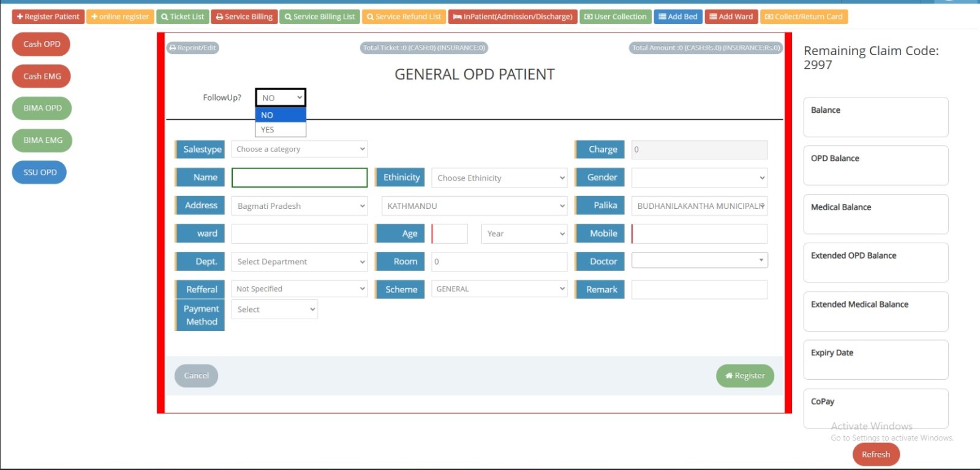Open User Collection page

(615, 17)
